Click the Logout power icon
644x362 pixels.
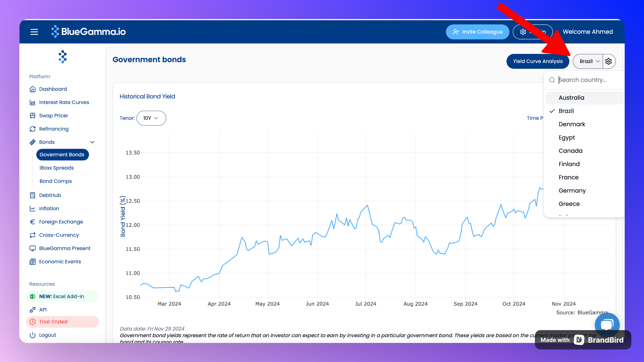(32, 335)
